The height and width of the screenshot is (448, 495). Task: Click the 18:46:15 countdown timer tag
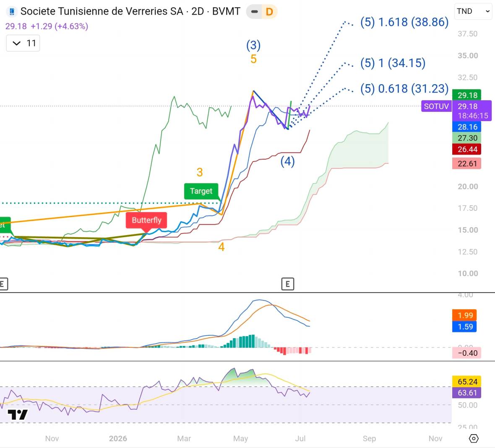pyautogui.click(x=473, y=116)
